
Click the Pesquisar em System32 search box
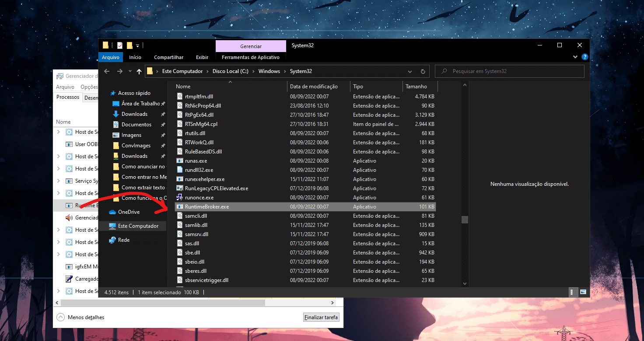(510, 71)
